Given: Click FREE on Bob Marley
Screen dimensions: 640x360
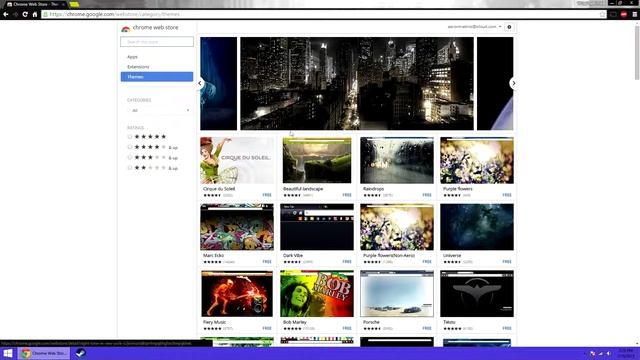Looking at the screenshot, I should point(347,328).
